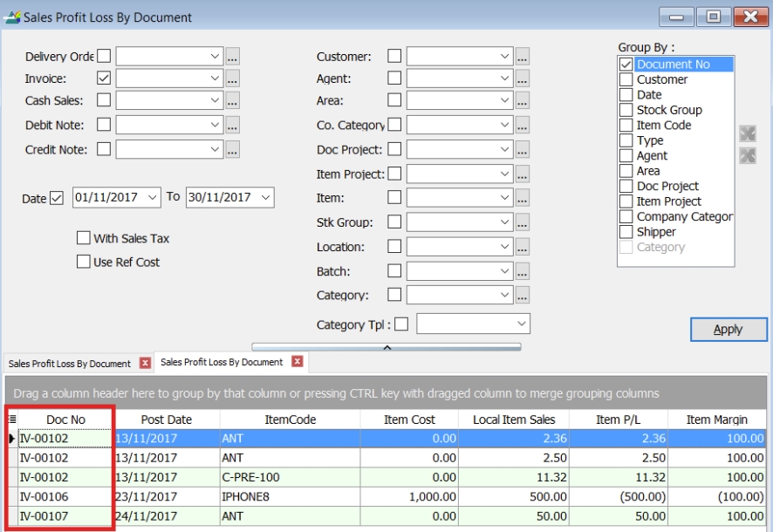Open the start date 01/11/2017 dropdown
This screenshot has height=532, width=773.
(154, 198)
